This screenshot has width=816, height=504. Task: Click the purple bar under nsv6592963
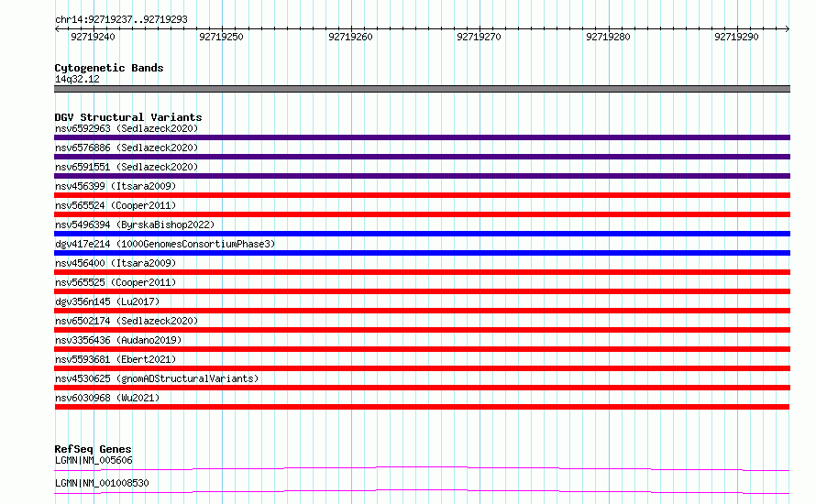click(x=422, y=137)
